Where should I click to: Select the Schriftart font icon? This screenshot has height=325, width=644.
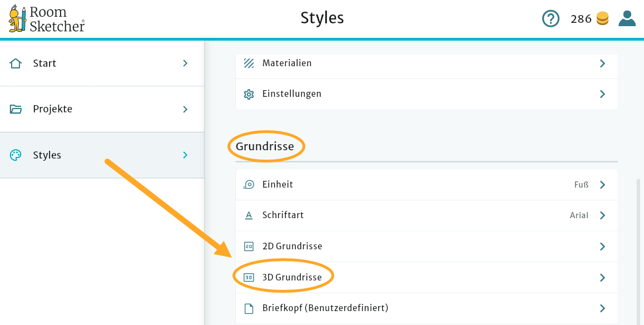(249, 215)
